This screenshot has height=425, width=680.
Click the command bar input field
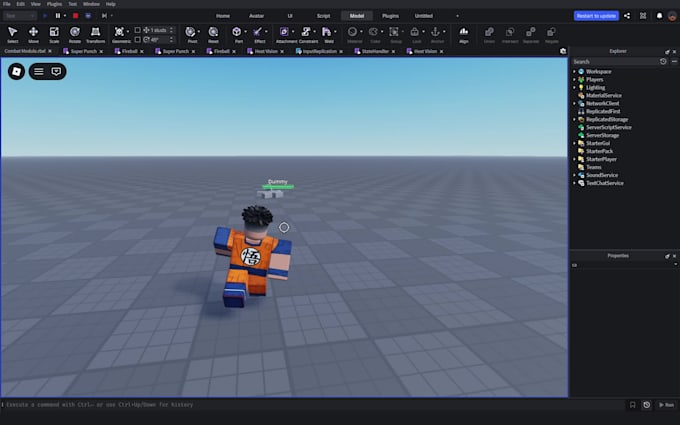(314, 405)
